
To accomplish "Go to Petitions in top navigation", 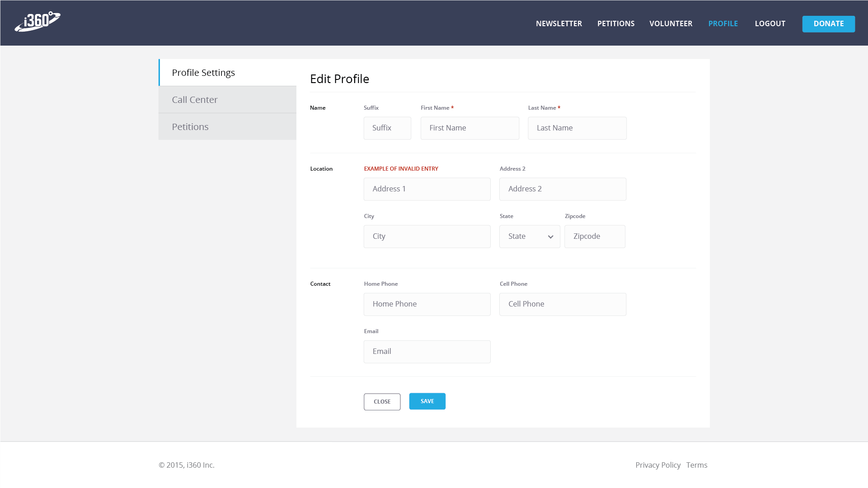I will [616, 23].
